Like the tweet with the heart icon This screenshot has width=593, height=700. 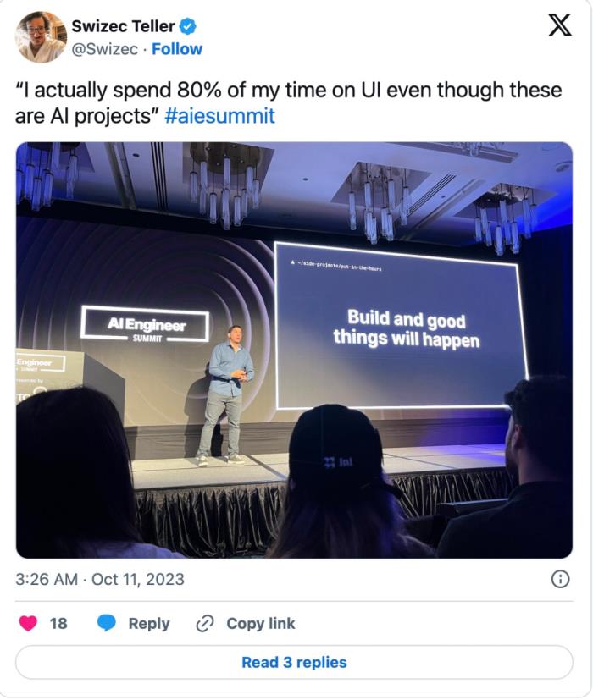tap(28, 623)
